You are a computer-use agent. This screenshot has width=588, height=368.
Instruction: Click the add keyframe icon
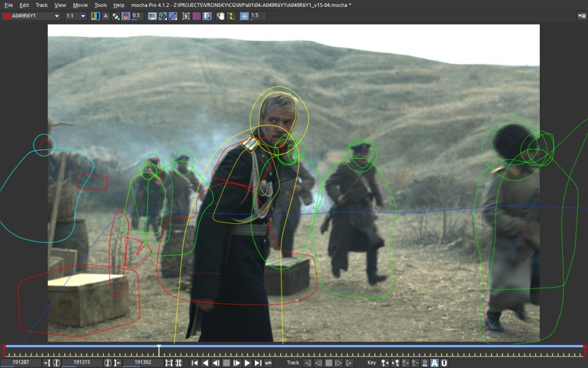pos(405,363)
